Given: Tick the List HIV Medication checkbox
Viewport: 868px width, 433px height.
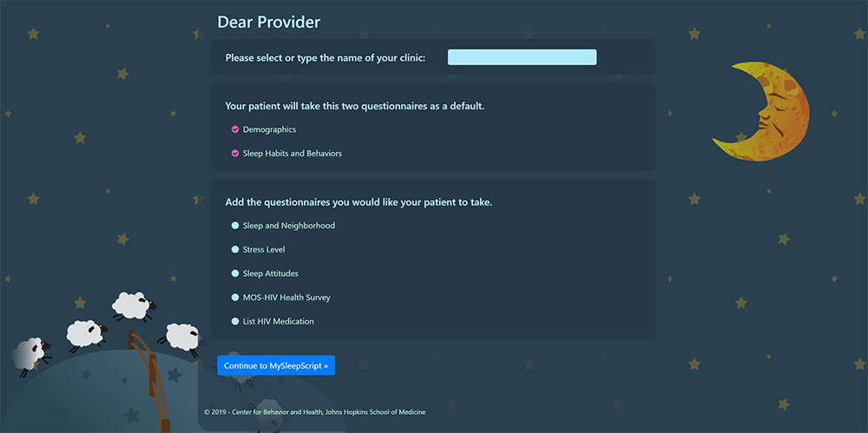Looking at the screenshot, I should click(x=235, y=321).
